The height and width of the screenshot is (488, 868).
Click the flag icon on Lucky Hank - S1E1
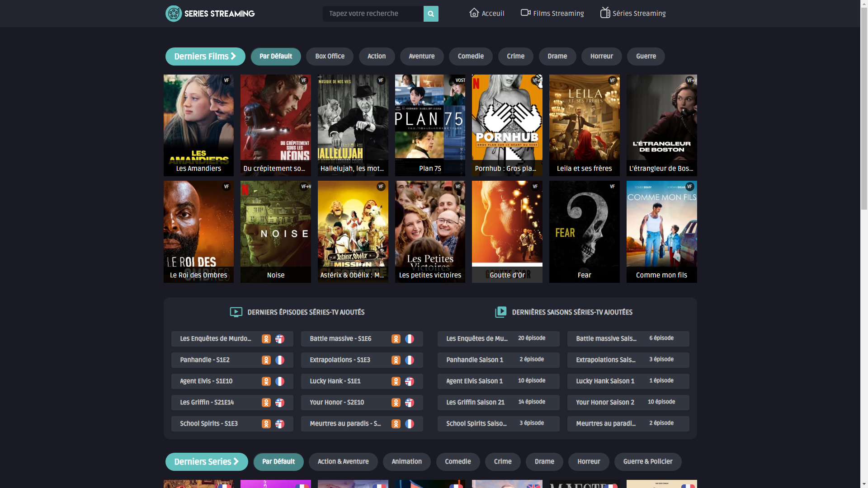coord(410,381)
